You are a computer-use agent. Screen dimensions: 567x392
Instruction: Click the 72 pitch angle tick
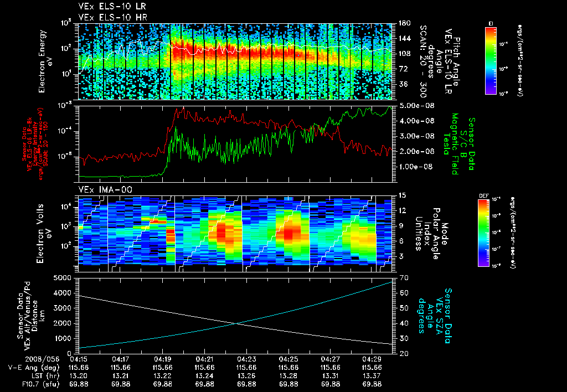pos(403,69)
